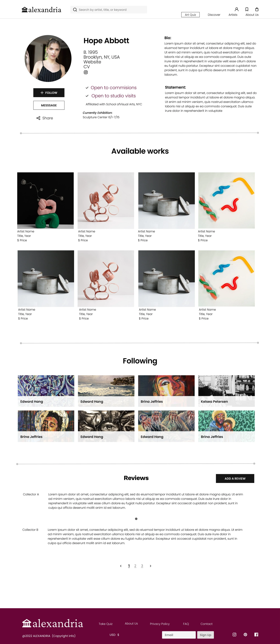The width and height of the screenshot is (280, 644).
Task: Open the footer Pinterest icon
Action: [245, 634]
